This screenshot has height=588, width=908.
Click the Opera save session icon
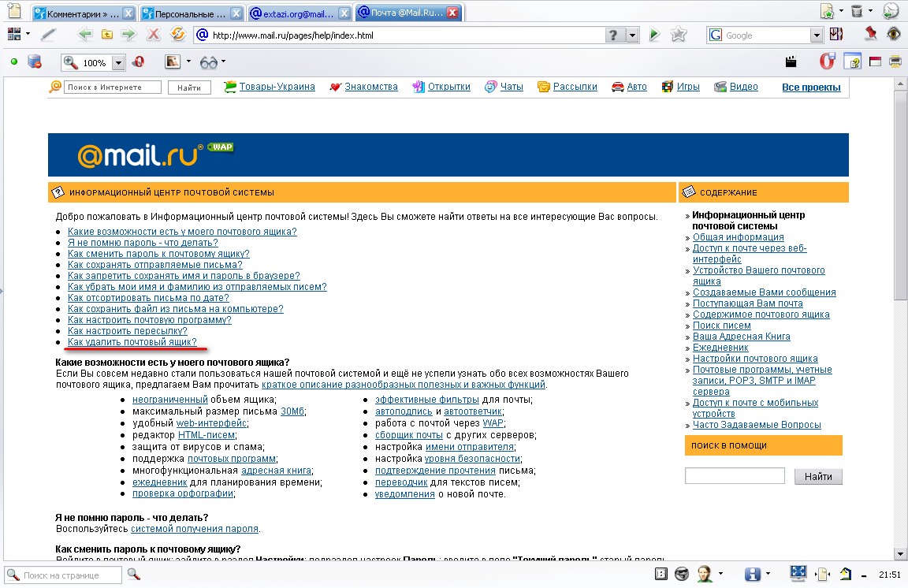(x=828, y=61)
